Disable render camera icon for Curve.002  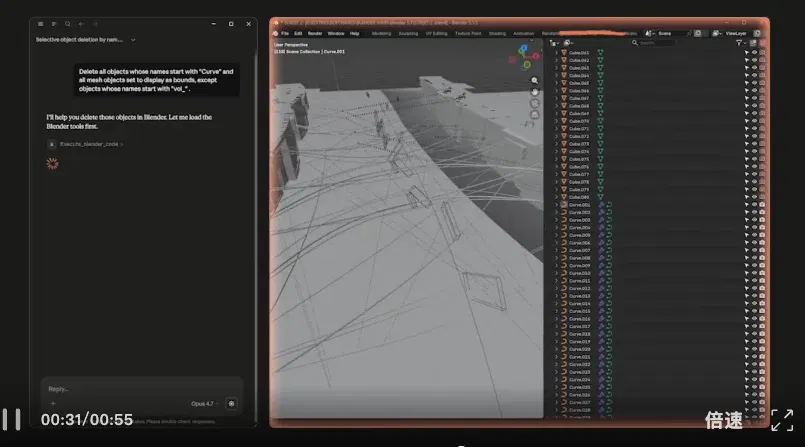762,212
